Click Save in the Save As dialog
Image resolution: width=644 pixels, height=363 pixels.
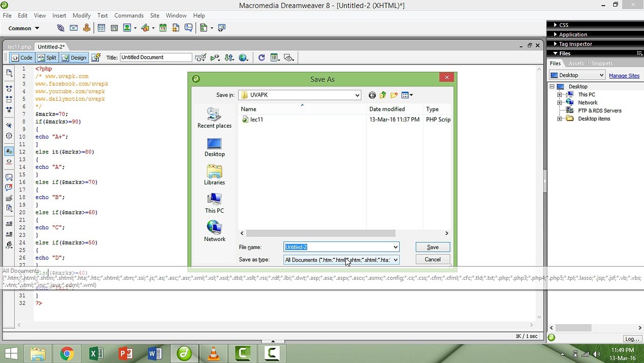pyautogui.click(x=432, y=247)
